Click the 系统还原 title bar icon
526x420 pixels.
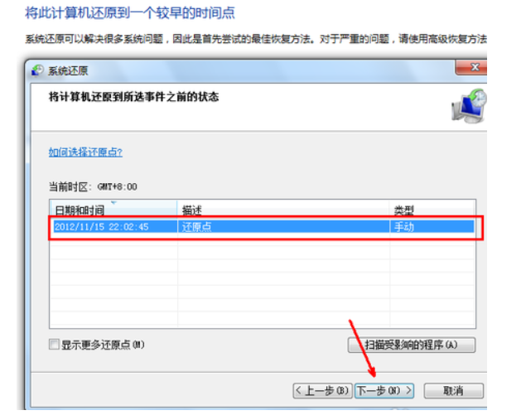tap(37, 71)
